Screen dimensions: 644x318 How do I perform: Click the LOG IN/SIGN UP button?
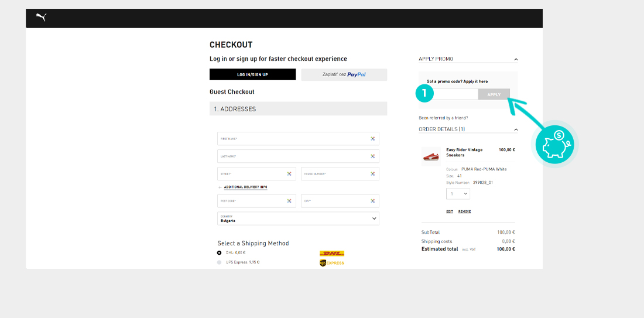(x=252, y=74)
